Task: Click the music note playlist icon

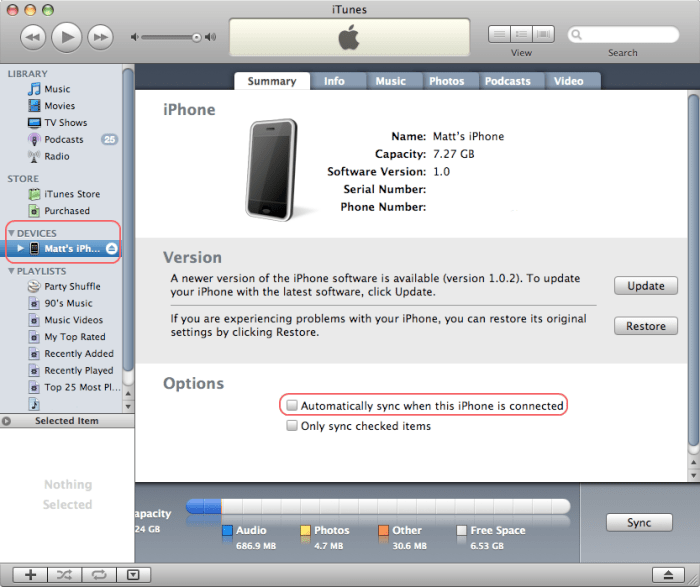Action: [34, 404]
